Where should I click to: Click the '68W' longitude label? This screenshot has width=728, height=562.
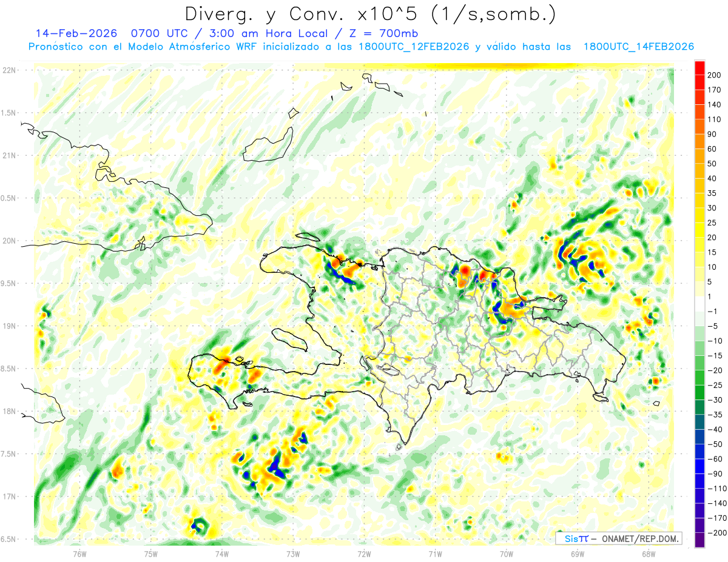(649, 554)
